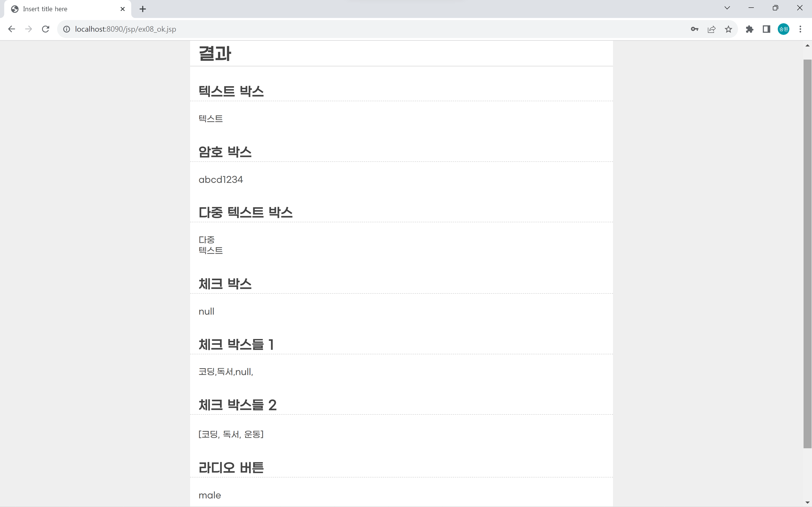Click the vertical scrollbar thumb
Screen dimensions: 812x507
807,254
